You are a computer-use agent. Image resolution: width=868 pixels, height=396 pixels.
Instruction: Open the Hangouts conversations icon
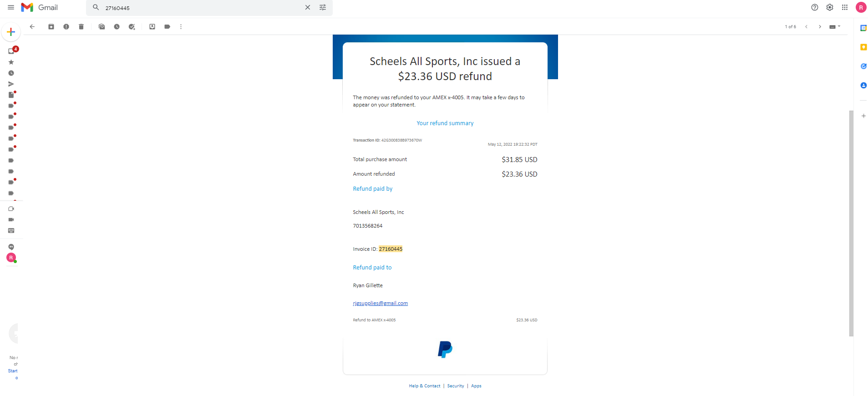pos(11,247)
